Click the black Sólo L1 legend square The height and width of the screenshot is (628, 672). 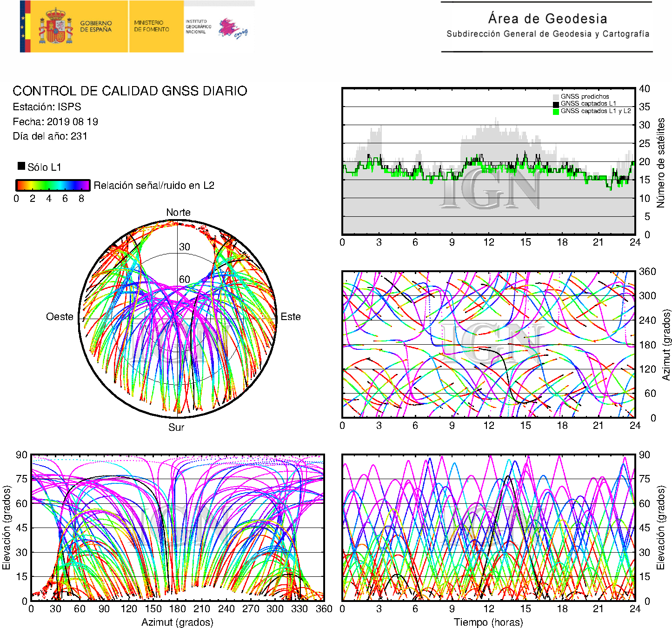[x=21, y=166]
